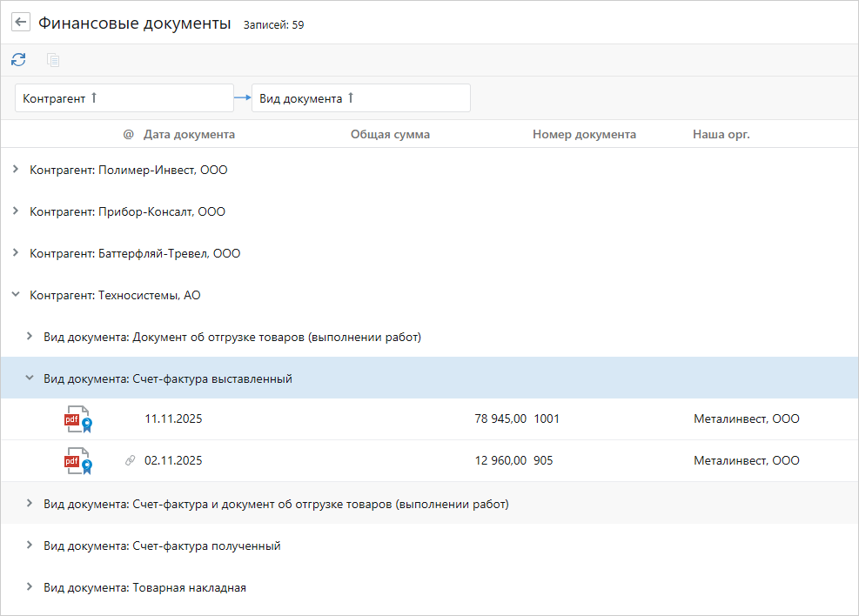Collapse Техносистемы, АО group

[x=16, y=295]
